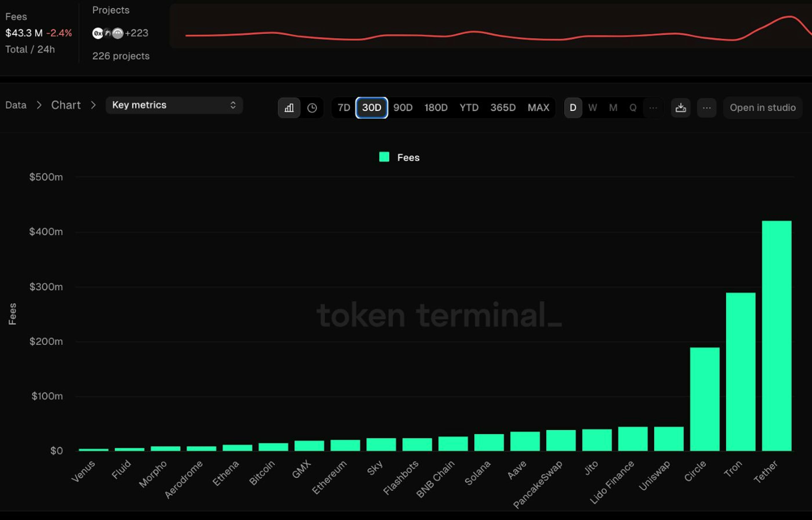Click the Key metrics up-down arrows
The height and width of the screenshot is (520, 812).
pos(233,105)
